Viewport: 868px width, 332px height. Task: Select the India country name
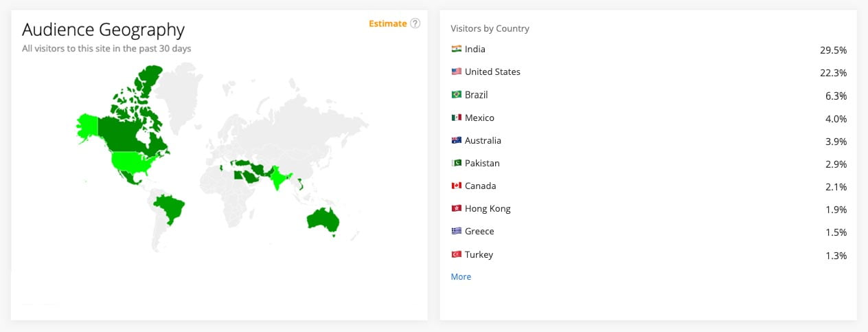(475, 49)
